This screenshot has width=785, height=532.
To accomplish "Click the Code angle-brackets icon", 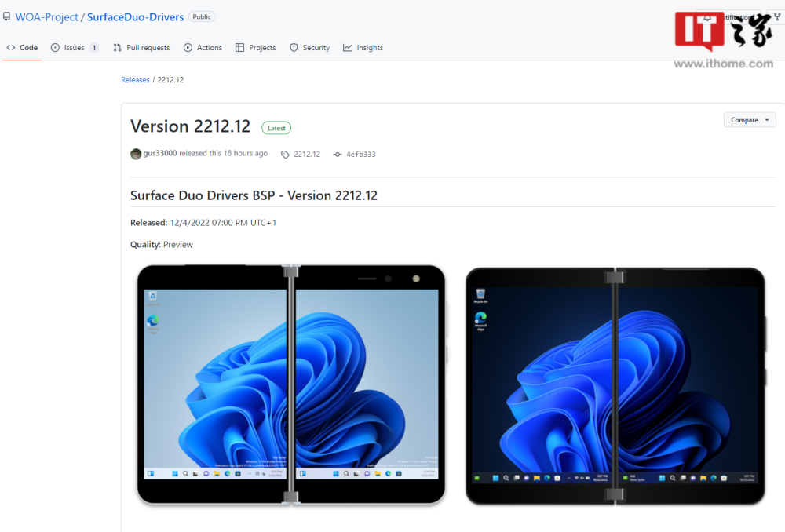I will pyautogui.click(x=11, y=48).
